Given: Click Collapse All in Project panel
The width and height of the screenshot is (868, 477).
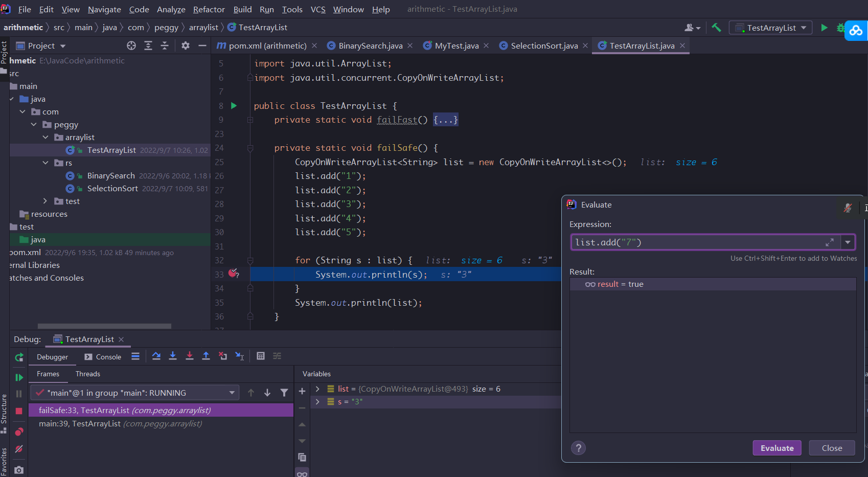Looking at the screenshot, I should [x=165, y=46].
